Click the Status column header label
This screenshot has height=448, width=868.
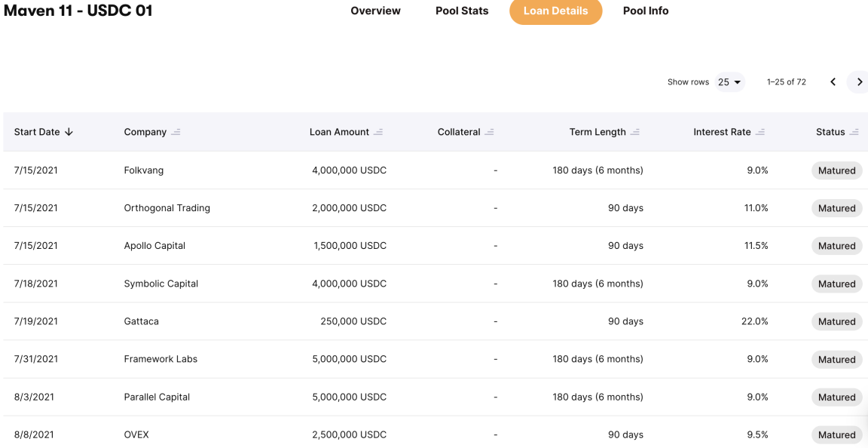click(x=830, y=132)
